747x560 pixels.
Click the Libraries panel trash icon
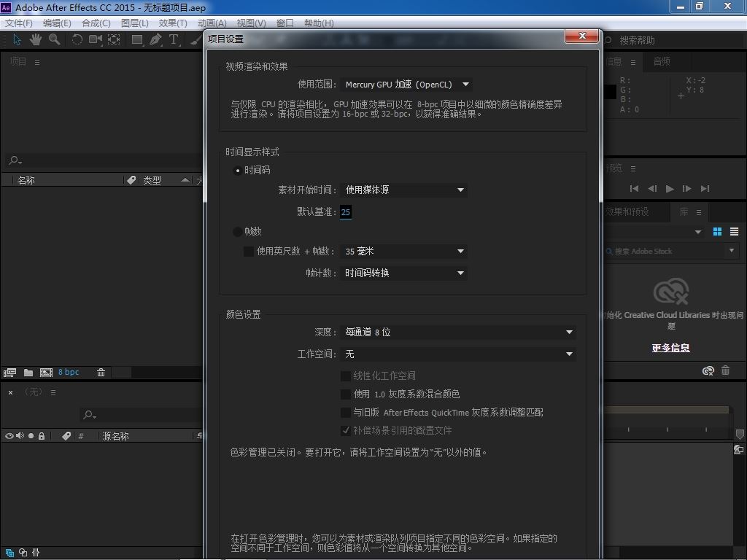tap(726, 370)
